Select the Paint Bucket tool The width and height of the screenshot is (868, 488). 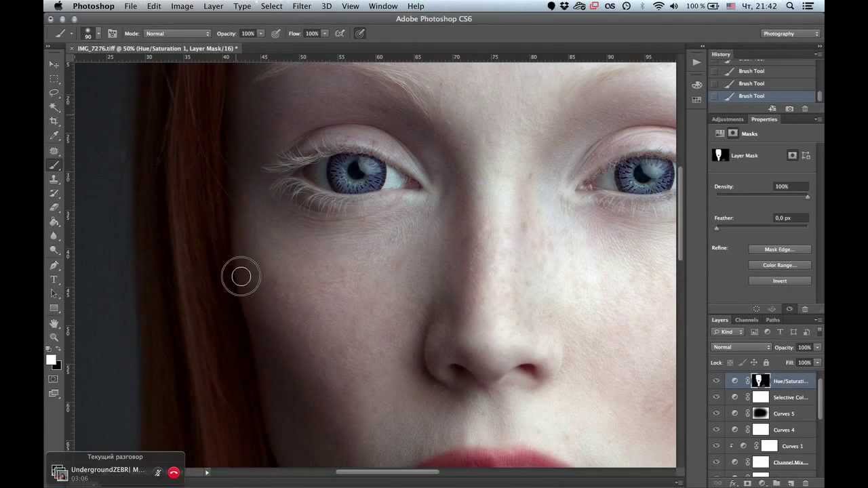pos(54,222)
